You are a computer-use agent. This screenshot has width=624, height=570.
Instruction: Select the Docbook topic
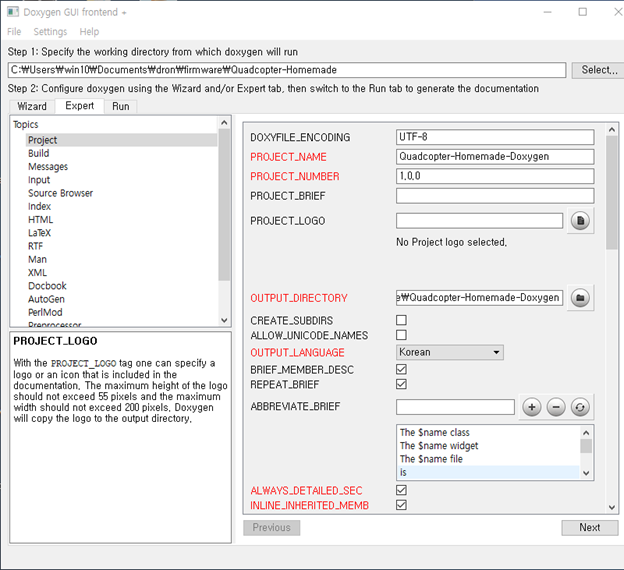click(47, 286)
